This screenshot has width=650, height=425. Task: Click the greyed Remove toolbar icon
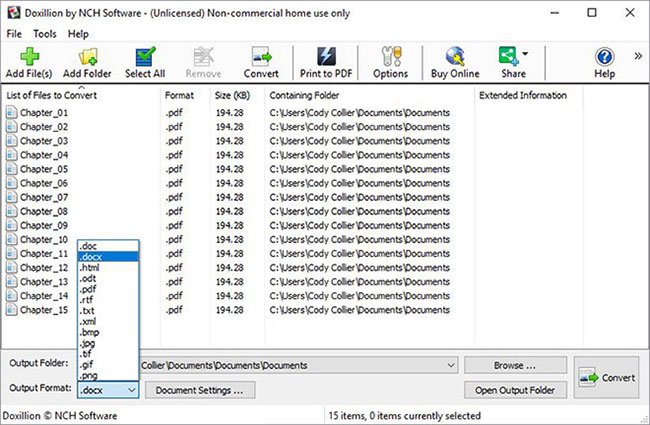[x=203, y=56]
